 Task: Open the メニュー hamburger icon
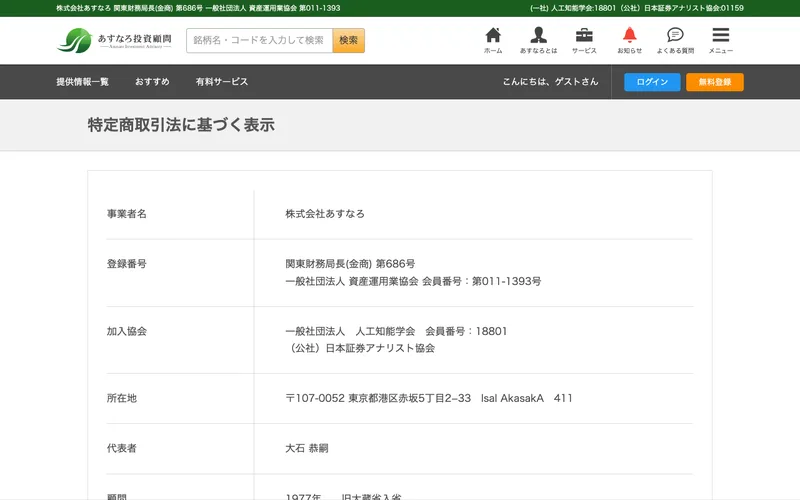[720, 40]
